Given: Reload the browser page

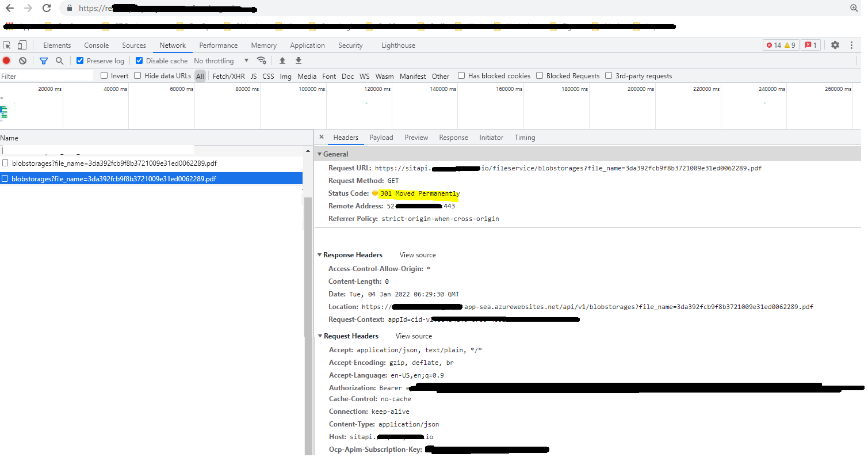Looking at the screenshot, I should [47, 9].
